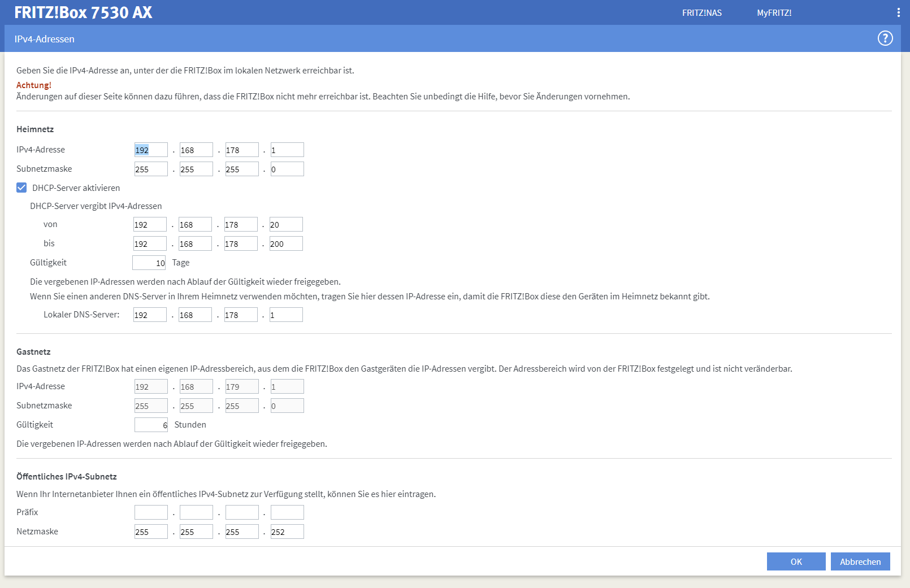Image resolution: width=910 pixels, height=588 pixels.
Task: Select Präfix fourth octet field
Action: 287,512
